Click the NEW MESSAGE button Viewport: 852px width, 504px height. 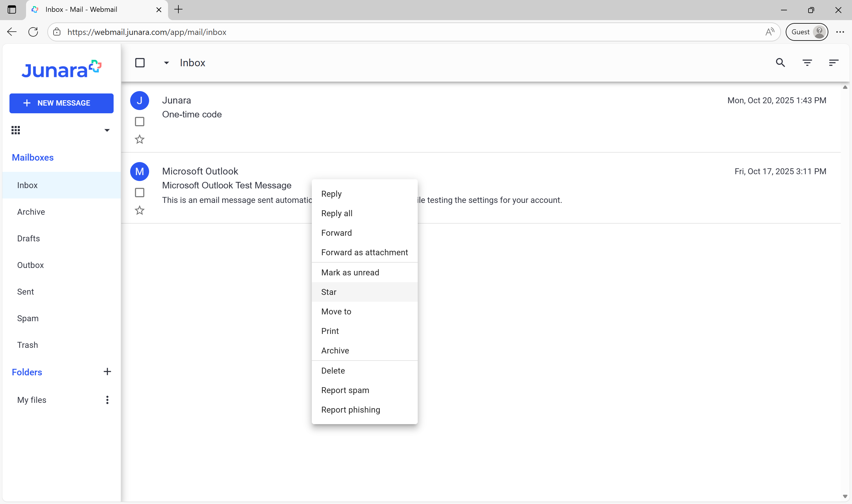pyautogui.click(x=62, y=103)
